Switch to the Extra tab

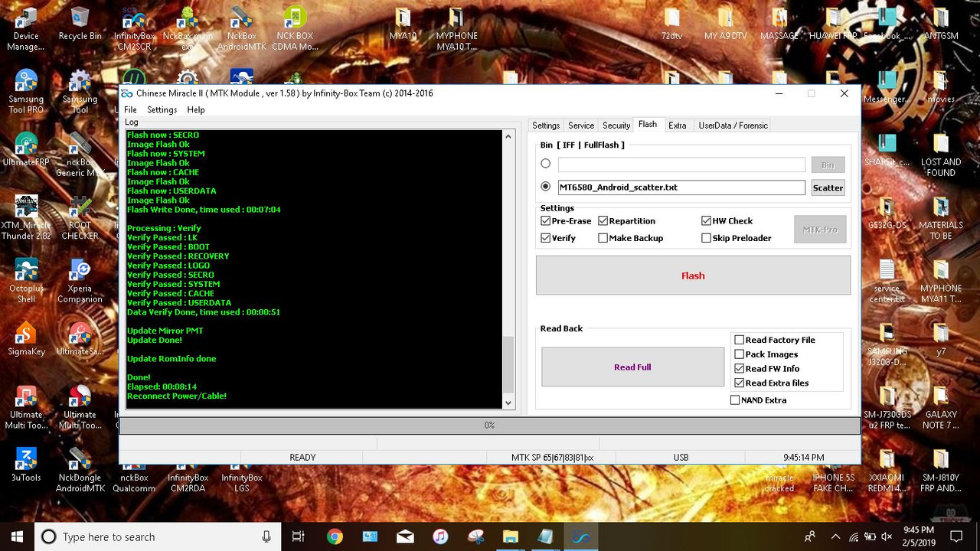[677, 126]
